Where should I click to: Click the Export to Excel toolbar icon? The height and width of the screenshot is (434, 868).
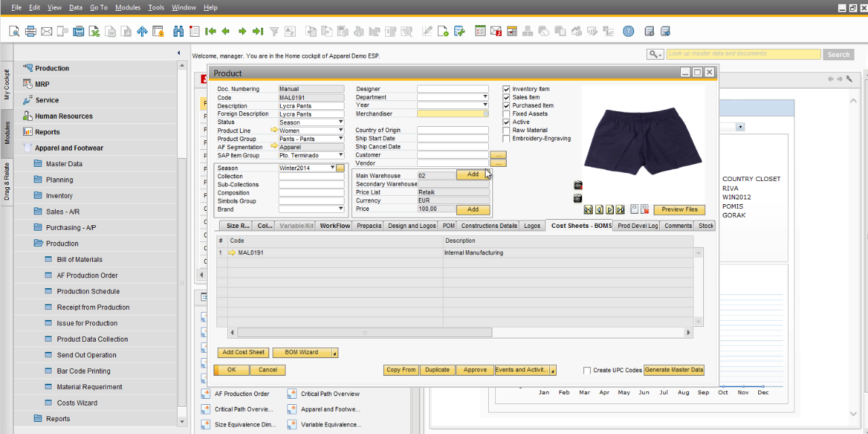(94, 31)
